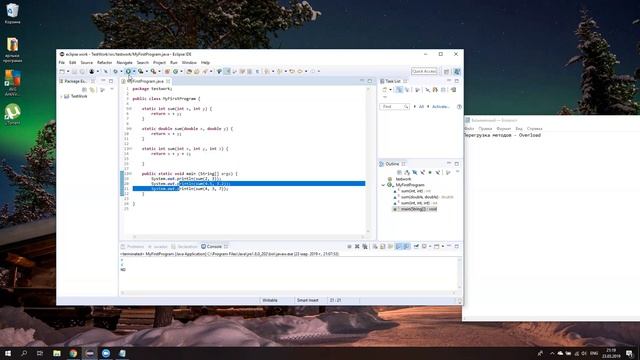Maximize the editor area
Image resolution: width=640 pixels, height=360 pixels.
click(x=370, y=81)
